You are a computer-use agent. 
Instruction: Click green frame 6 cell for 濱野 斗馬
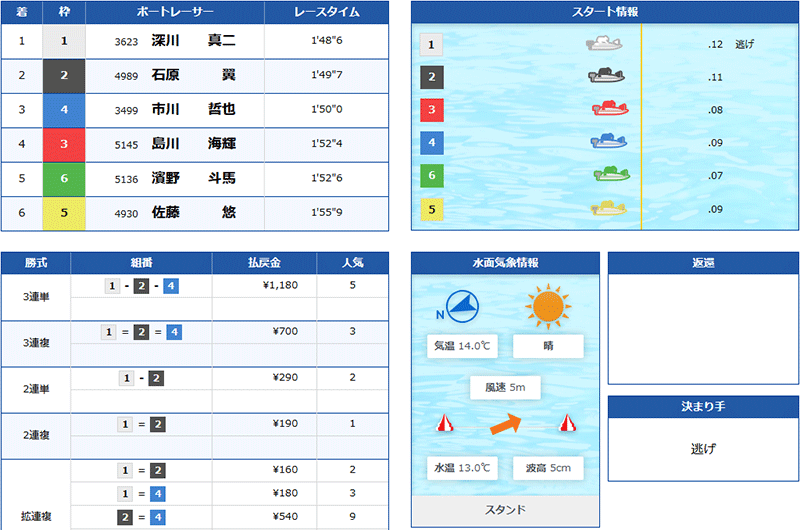click(x=64, y=179)
